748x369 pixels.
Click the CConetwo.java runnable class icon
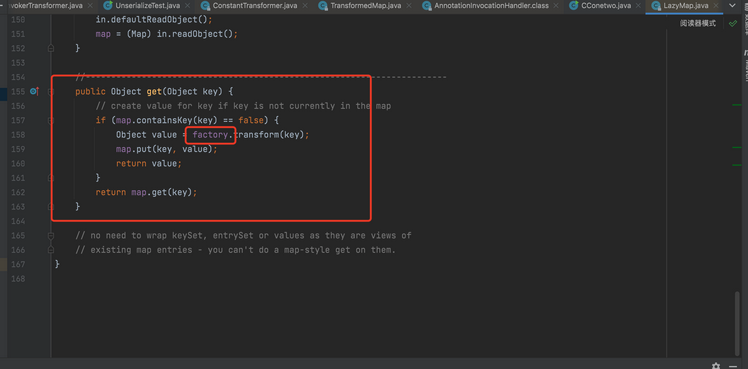coord(574,6)
